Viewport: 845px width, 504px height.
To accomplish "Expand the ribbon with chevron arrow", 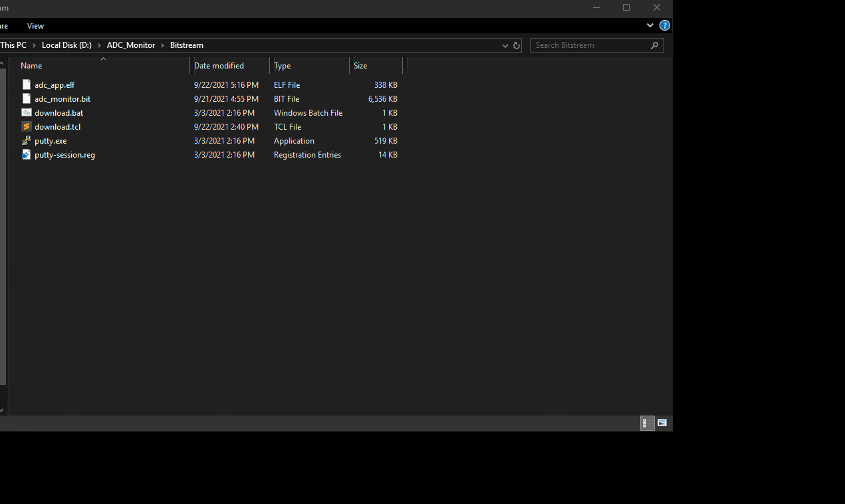I will point(650,26).
